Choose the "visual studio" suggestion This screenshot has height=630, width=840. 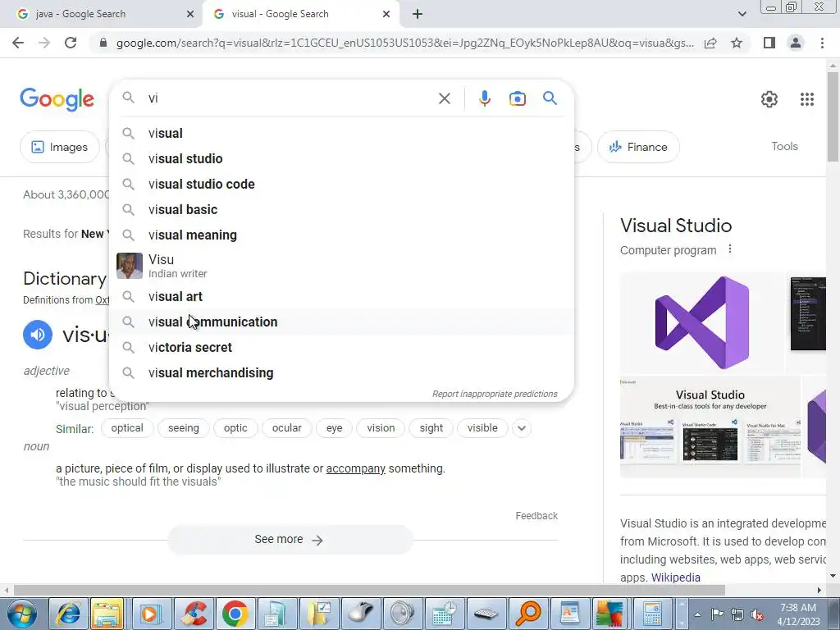point(341,158)
